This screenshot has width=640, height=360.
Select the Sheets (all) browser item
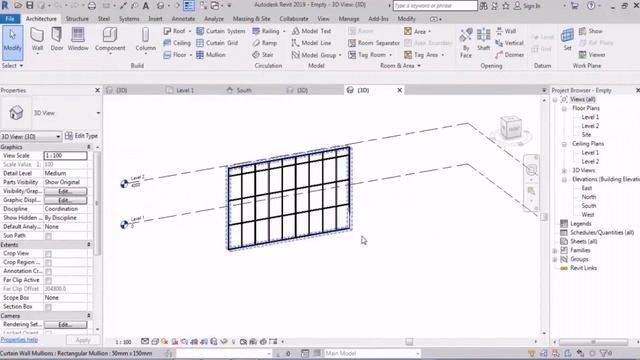click(583, 242)
